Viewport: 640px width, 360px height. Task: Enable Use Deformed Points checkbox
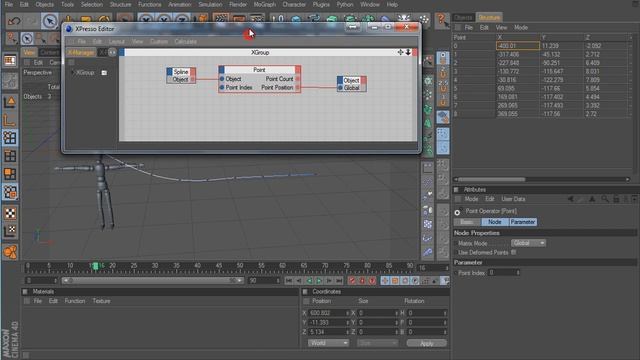[513, 253]
